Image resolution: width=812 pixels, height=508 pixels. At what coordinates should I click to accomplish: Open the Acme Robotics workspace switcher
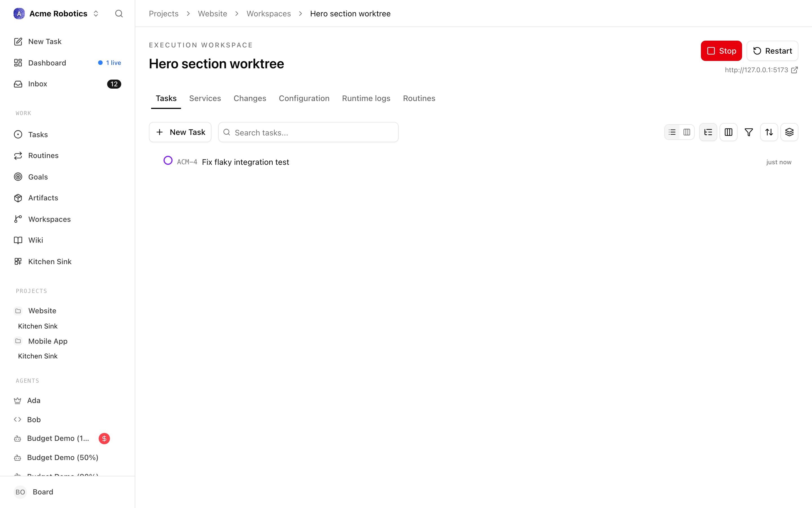click(x=56, y=14)
